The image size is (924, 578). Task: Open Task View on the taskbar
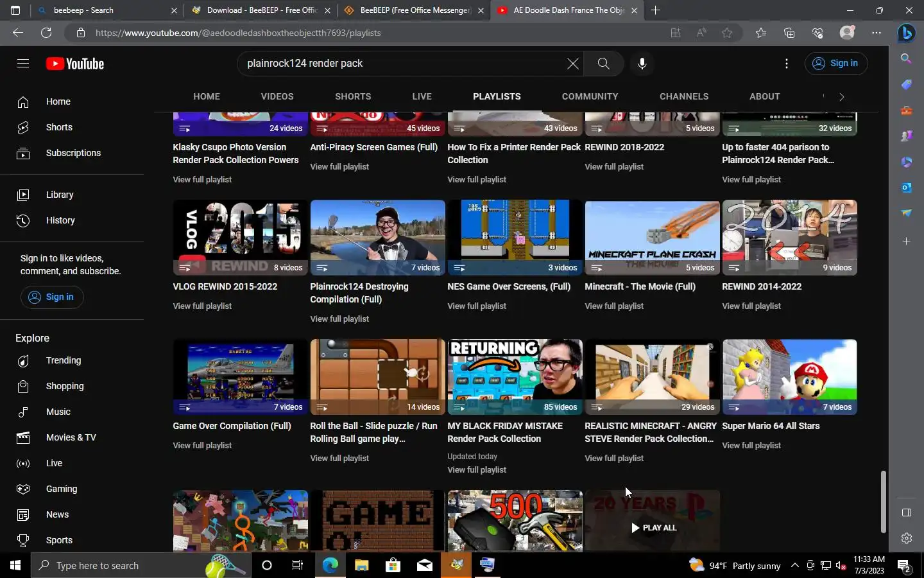click(298, 566)
